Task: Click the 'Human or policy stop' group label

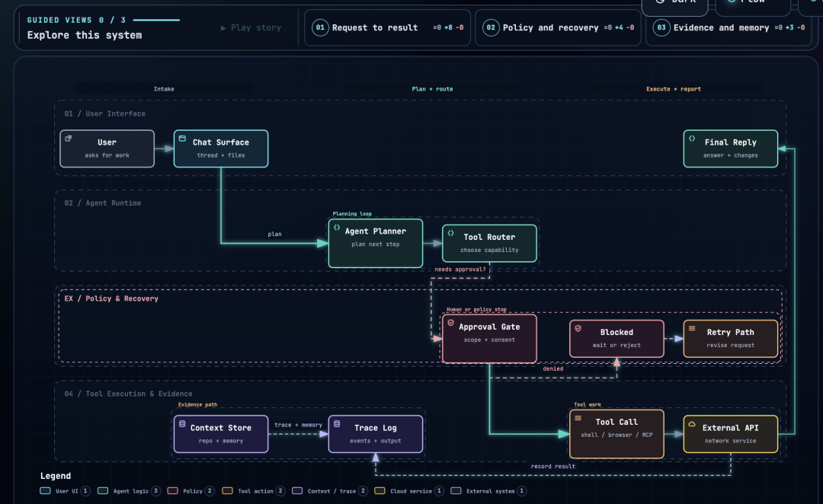Action: (x=476, y=309)
